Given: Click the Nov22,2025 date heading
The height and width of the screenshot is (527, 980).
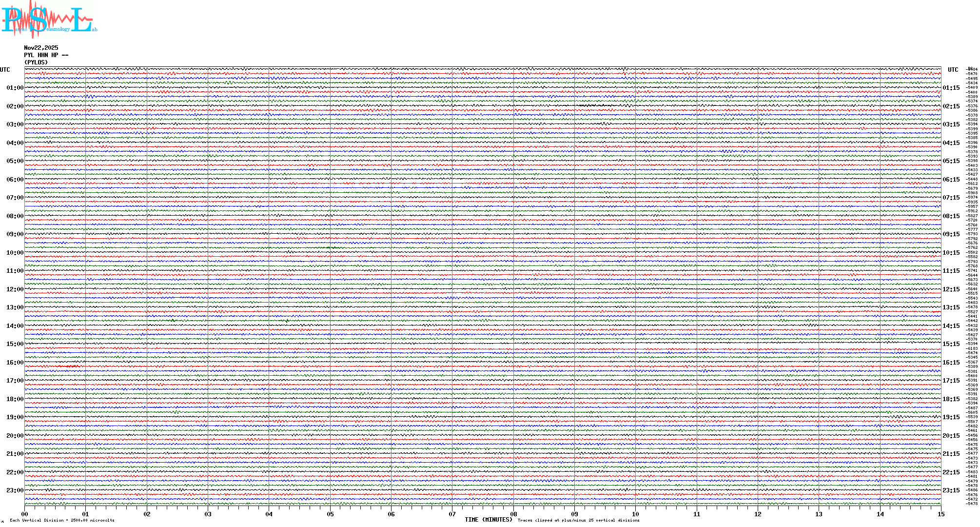Looking at the screenshot, I should pos(41,48).
